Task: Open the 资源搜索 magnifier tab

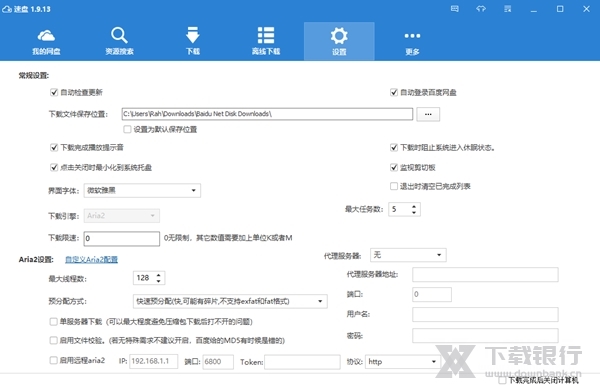Action: pyautogui.click(x=119, y=41)
